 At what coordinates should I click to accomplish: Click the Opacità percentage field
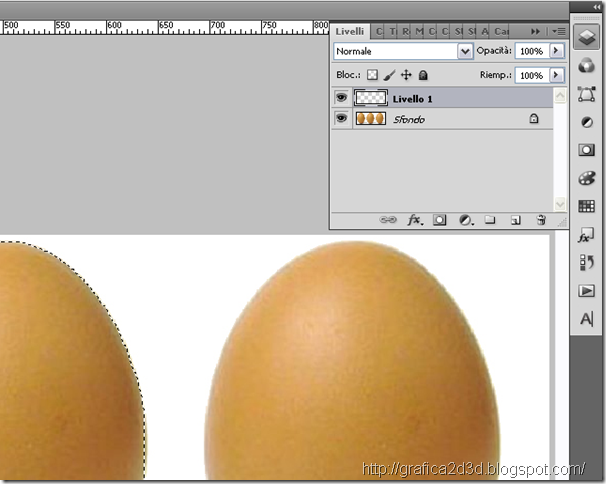(x=532, y=51)
